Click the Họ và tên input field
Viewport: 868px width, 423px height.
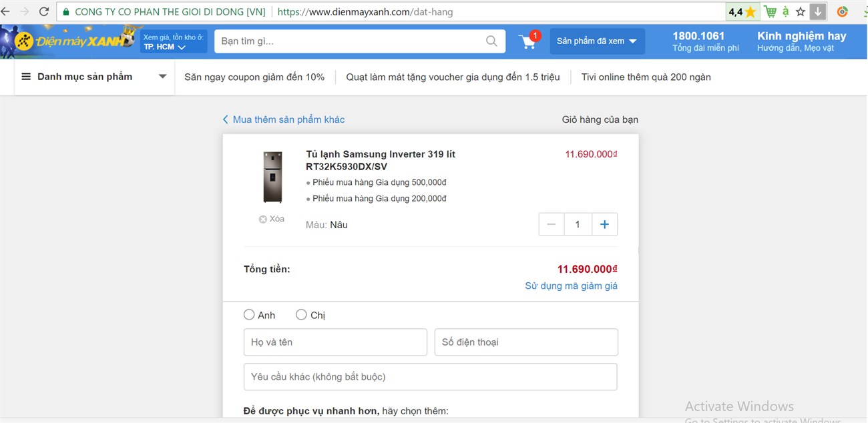pos(335,342)
